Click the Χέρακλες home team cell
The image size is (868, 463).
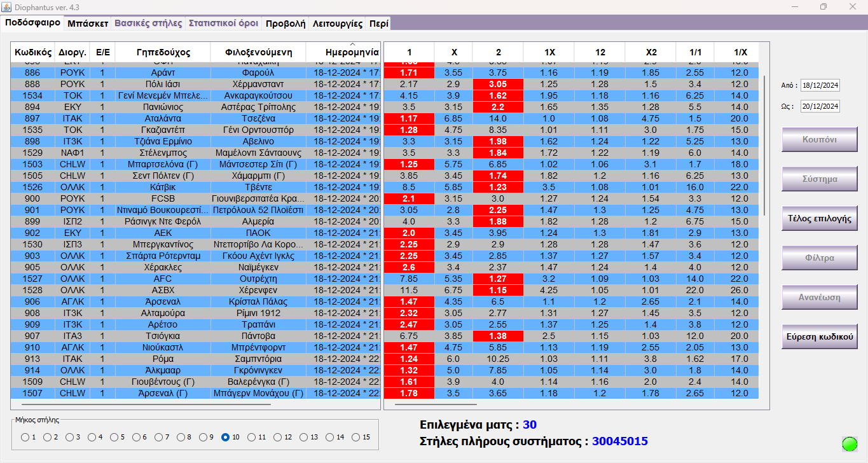(x=163, y=267)
